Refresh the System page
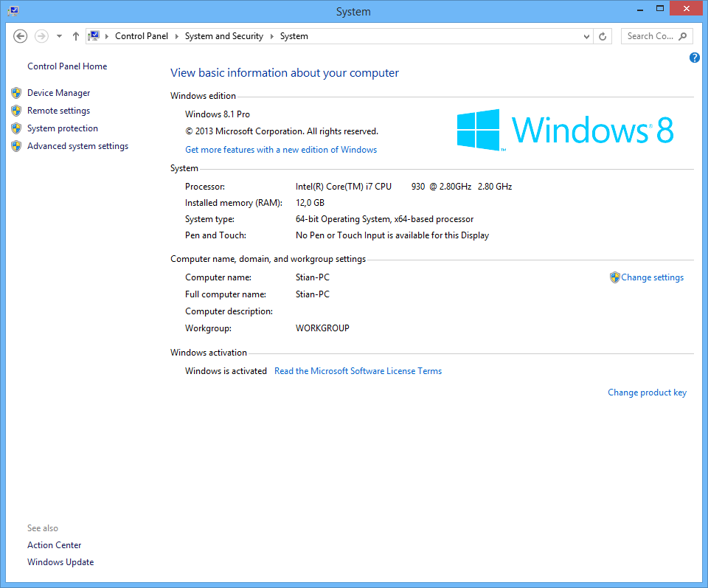Screen dimensions: 708x588 (603, 36)
